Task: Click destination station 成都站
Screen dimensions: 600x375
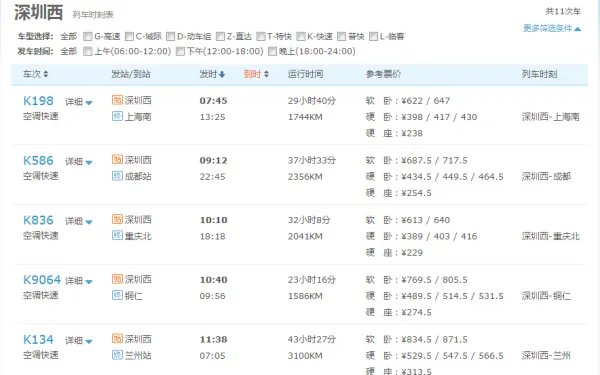Action: [x=138, y=176]
